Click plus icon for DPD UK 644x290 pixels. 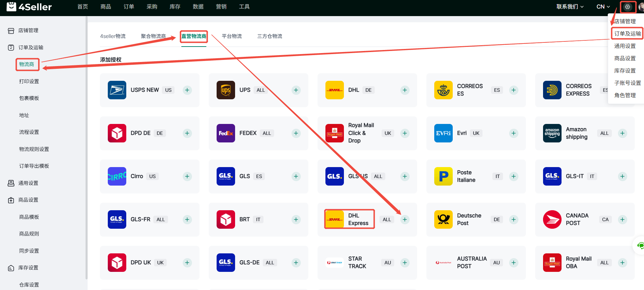[x=187, y=263]
